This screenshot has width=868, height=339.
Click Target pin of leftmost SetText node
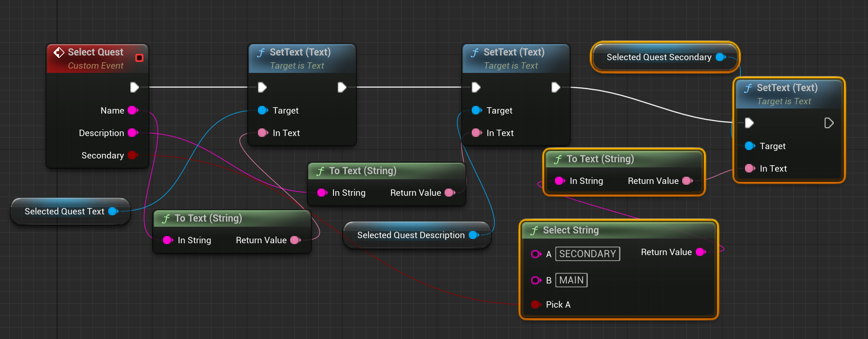pyautogui.click(x=263, y=110)
